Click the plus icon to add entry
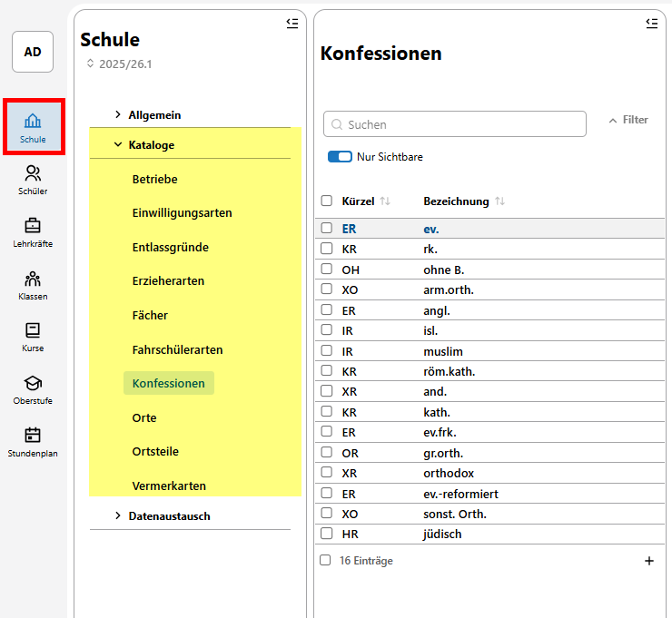 click(648, 561)
